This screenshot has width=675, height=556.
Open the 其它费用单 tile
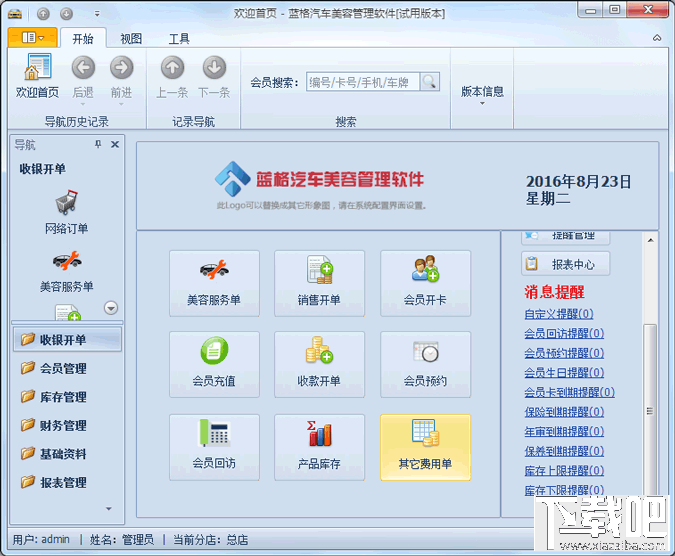coord(425,448)
